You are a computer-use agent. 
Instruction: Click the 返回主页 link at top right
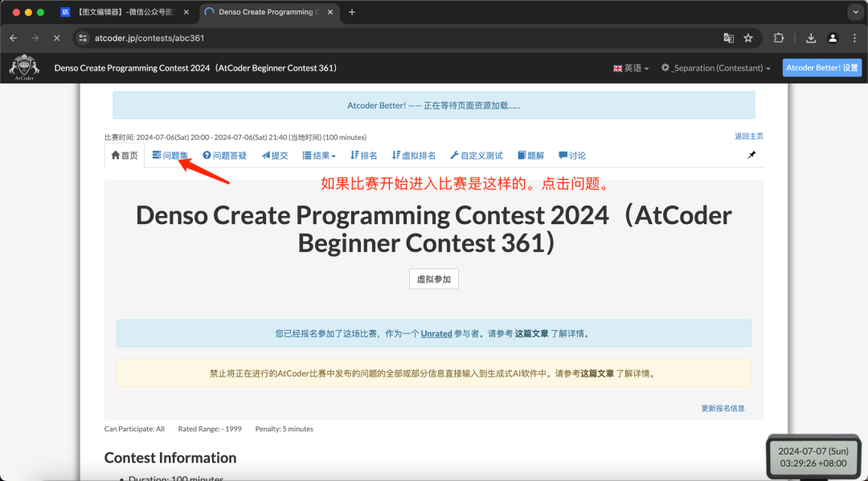(x=748, y=136)
